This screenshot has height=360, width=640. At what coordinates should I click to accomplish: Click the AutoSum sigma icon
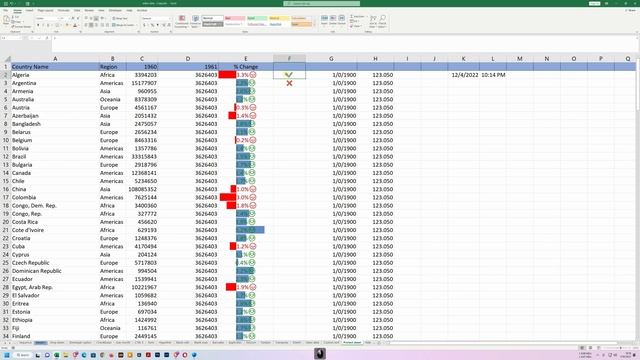(352, 16)
